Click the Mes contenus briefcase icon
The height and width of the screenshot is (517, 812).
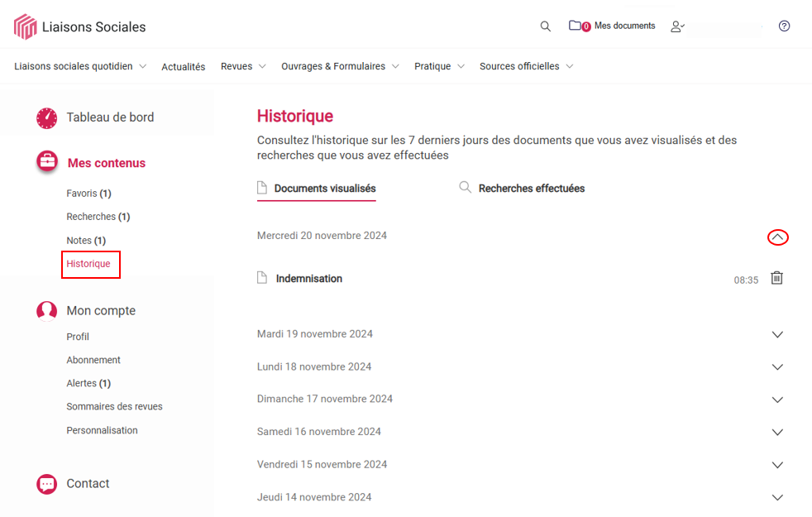pyautogui.click(x=47, y=161)
